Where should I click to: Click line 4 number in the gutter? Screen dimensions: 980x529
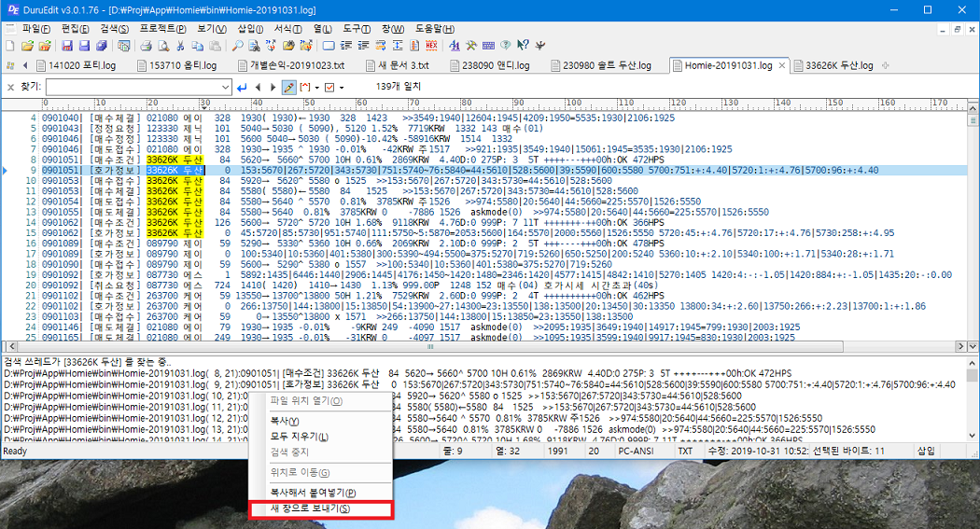pyautogui.click(x=33, y=118)
